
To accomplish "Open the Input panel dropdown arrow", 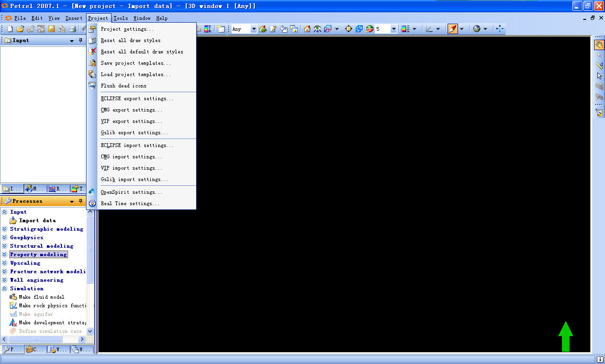I will (x=72, y=41).
